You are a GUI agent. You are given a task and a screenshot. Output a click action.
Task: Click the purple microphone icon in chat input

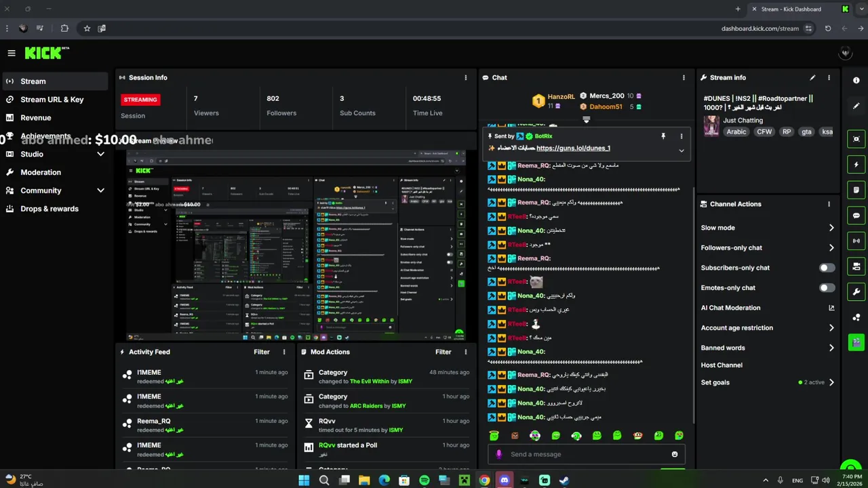[x=499, y=454]
